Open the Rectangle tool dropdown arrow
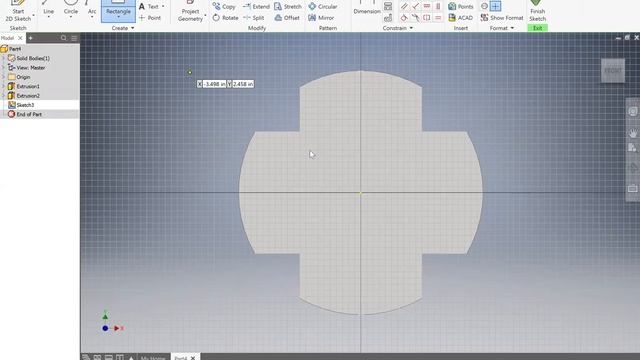The image size is (640, 360). tap(118, 17)
